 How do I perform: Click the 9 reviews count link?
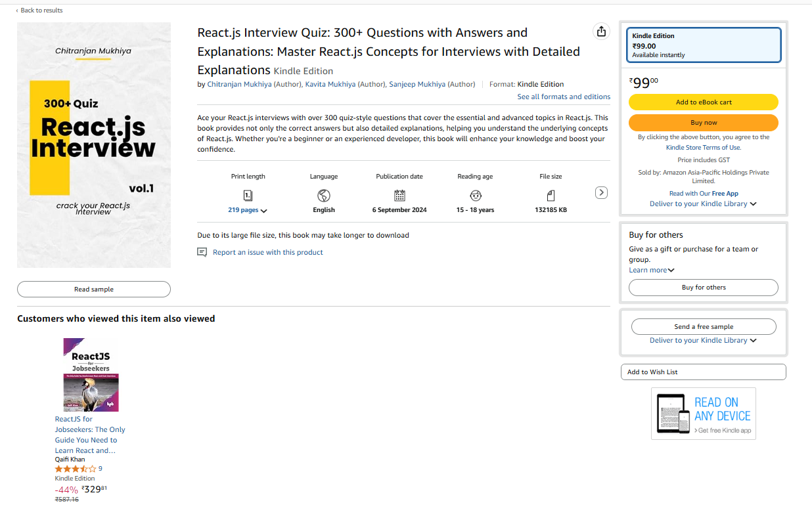pyautogui.click(x=101, y=469)
